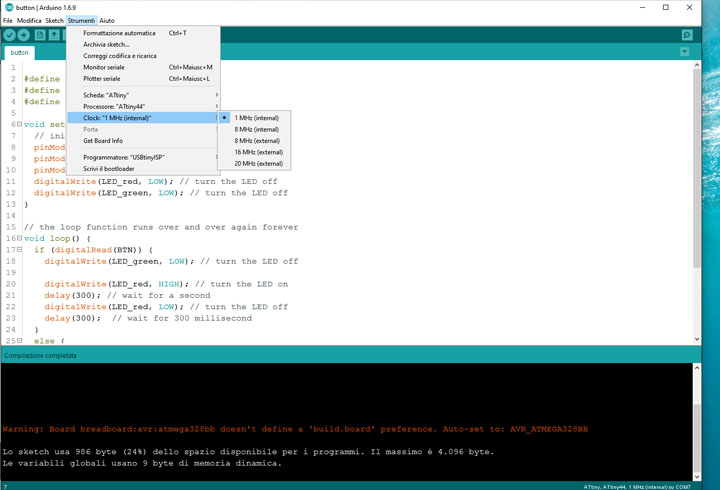720x490 pixels.
Task: Open the tab options dropdown arrow
Action: 685,51
